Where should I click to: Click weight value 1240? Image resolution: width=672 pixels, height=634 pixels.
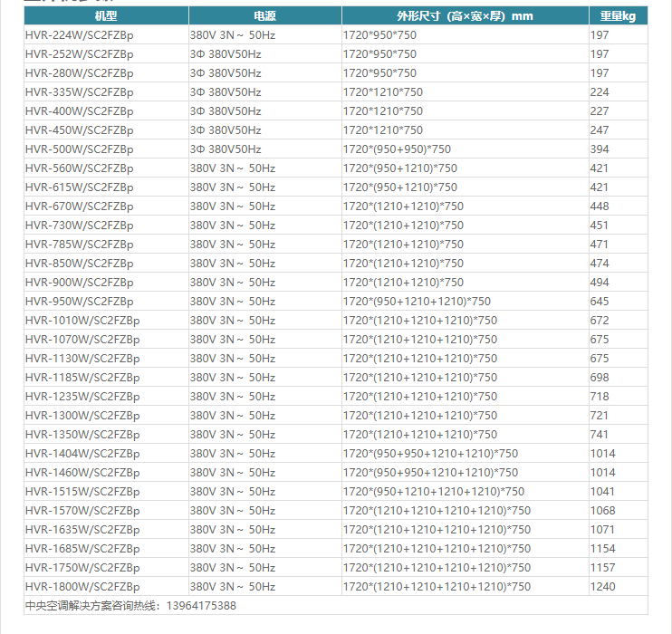[x=602, y=586]
